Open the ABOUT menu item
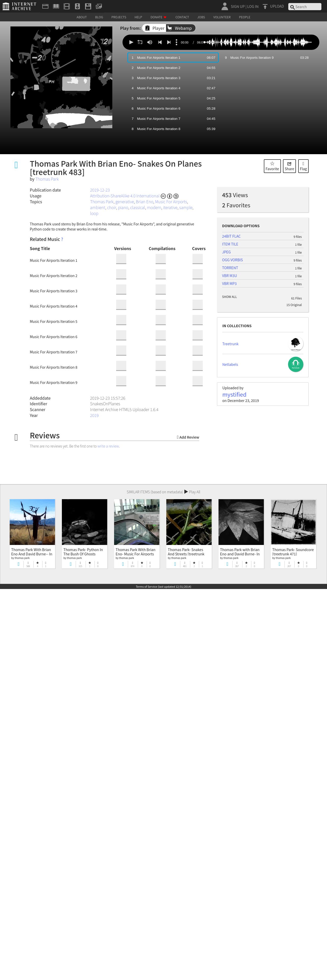327x980 pixels. click(x=81, y=17)
